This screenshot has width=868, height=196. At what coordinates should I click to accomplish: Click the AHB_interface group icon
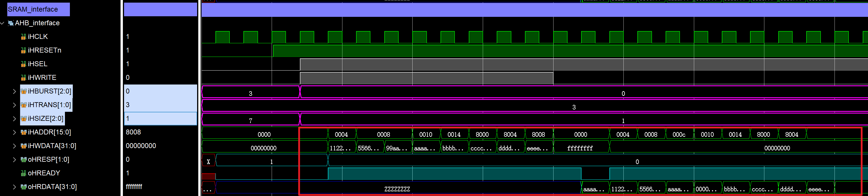[11, 23]
